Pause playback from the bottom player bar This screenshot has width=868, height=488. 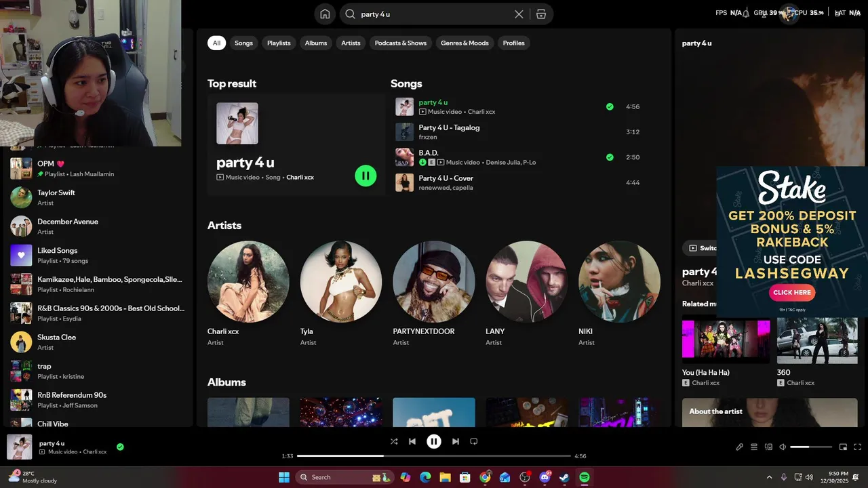click(x=434, y=441)
